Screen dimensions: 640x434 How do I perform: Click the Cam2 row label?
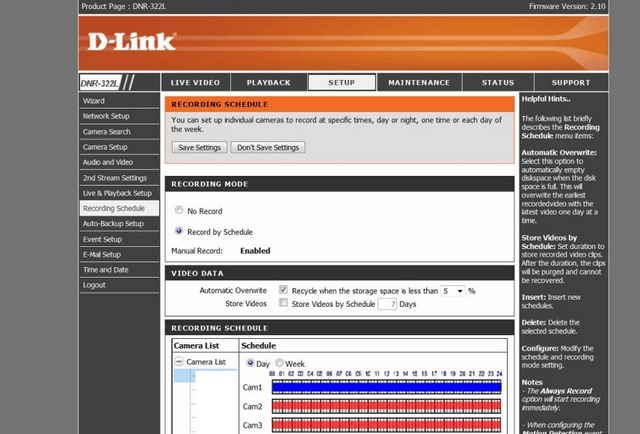[252, 407]
